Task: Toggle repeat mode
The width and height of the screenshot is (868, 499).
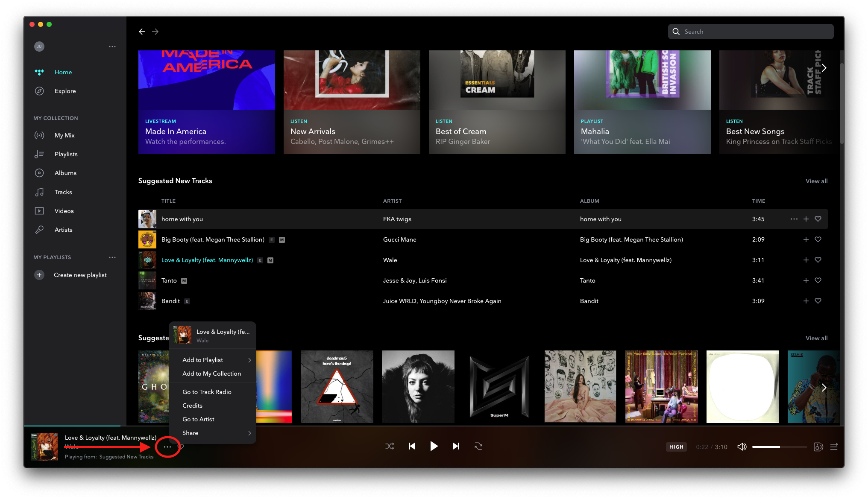Action: click(478, 446)
